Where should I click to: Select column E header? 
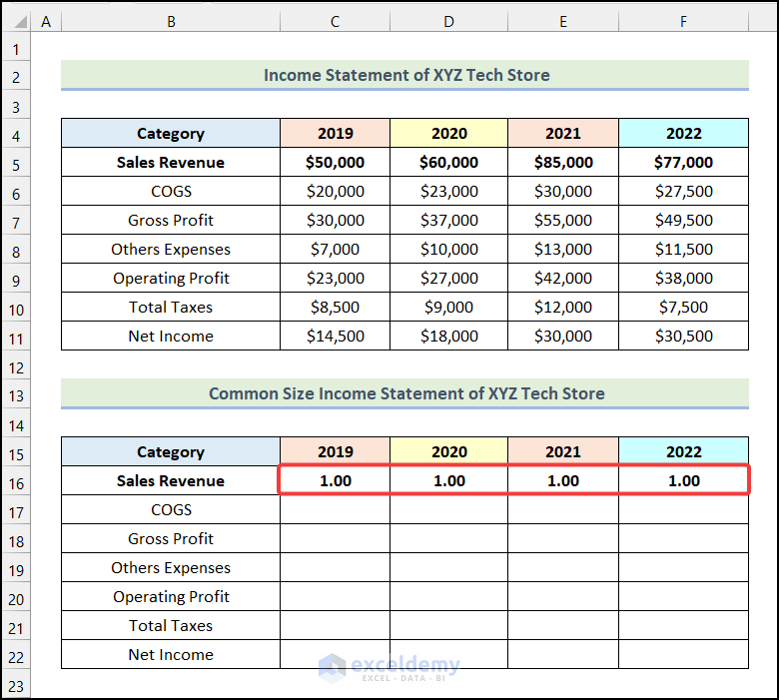563,21
